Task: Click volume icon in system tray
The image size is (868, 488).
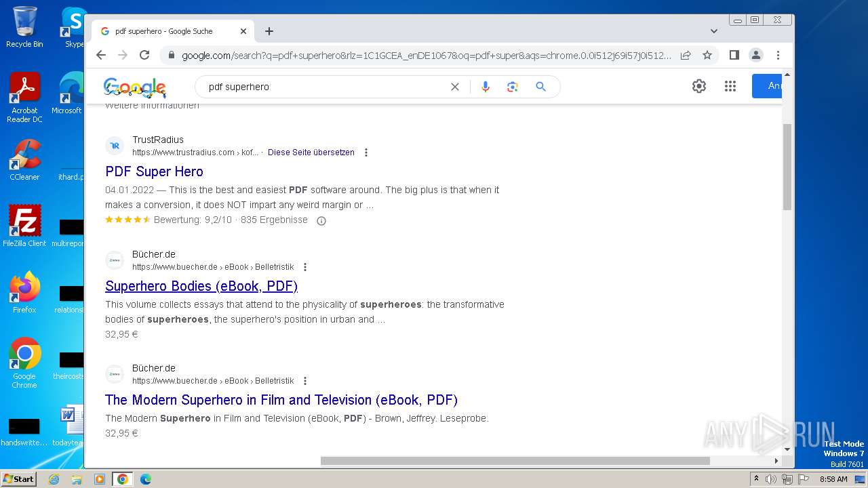Action: click(x=771, y=479)
